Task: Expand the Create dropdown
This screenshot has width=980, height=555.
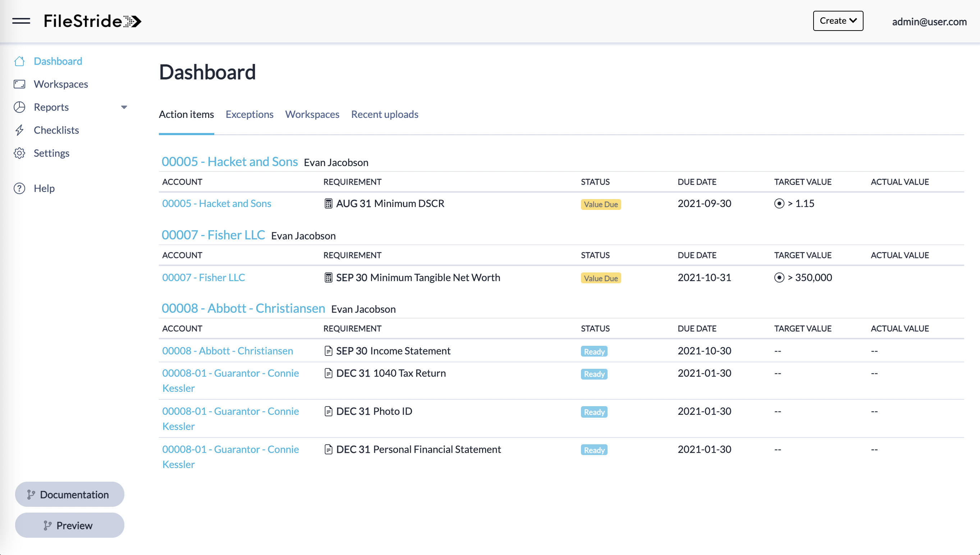Action: click(837, 20)
